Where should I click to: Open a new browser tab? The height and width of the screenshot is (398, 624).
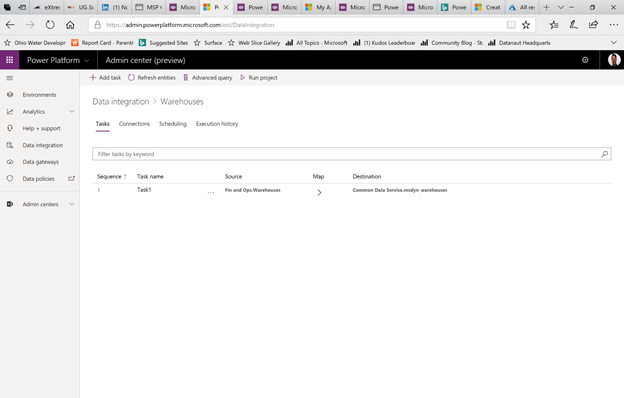pos(546,7)
